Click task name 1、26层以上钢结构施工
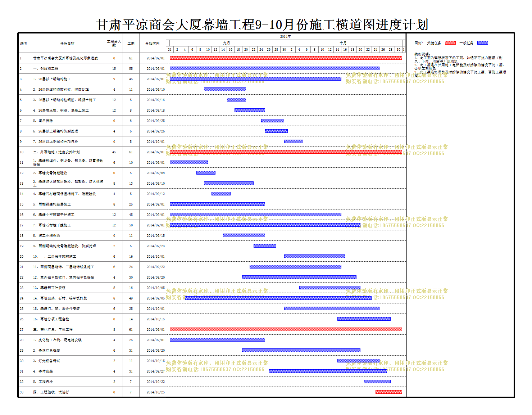 pyautogui.click(x=52, y=79)
